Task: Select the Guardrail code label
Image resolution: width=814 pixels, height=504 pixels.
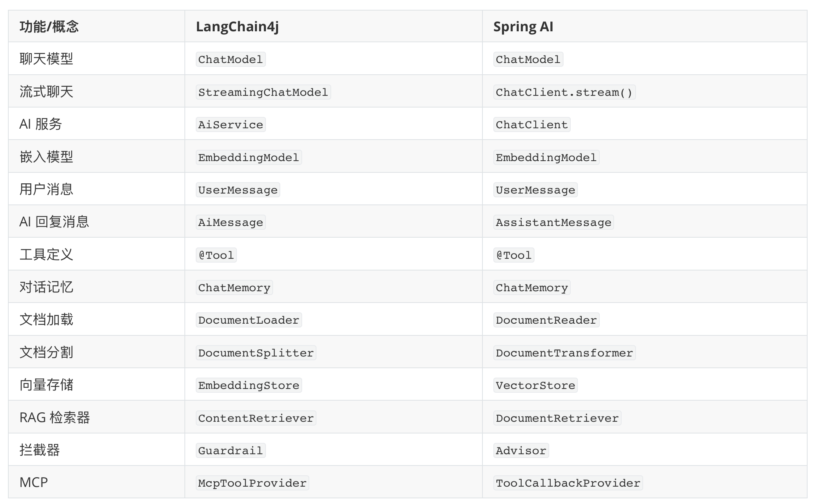Action: 230,451
